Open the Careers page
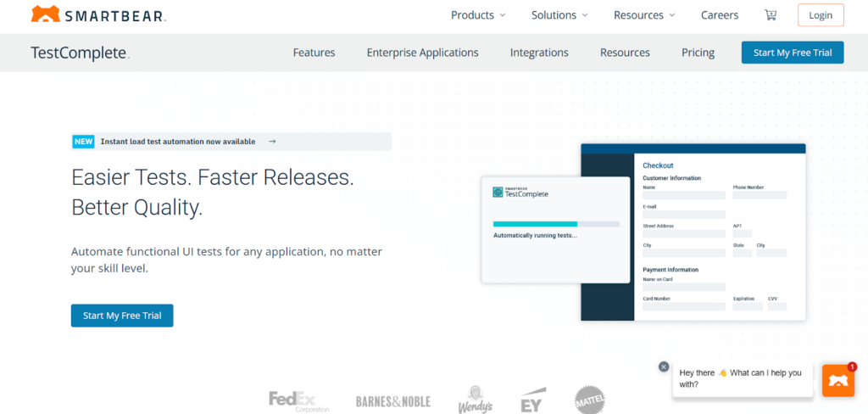This screenshot has height=414, width=868. click(720, 15)
